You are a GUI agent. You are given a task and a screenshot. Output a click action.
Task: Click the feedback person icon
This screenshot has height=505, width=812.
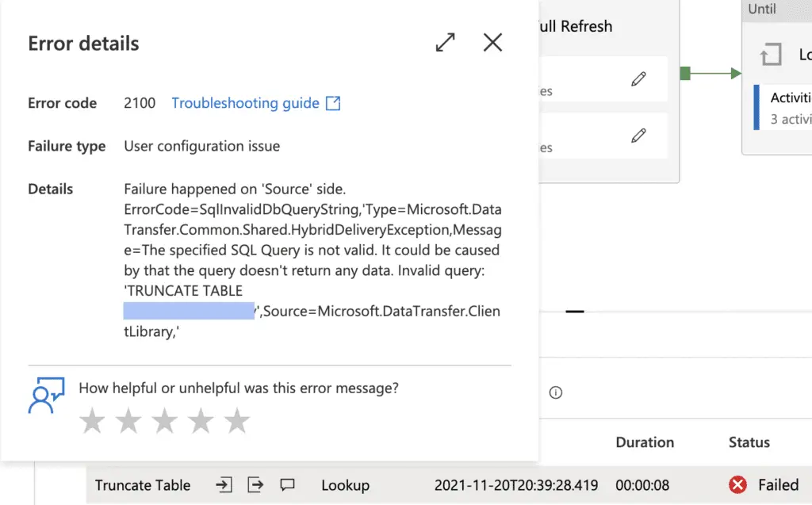coord(46,395)
